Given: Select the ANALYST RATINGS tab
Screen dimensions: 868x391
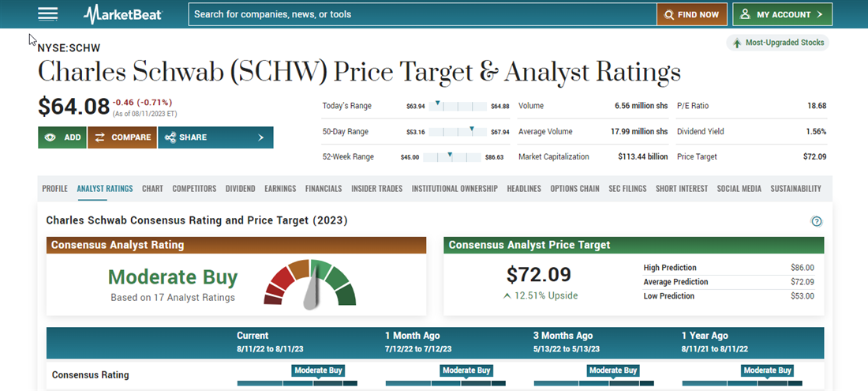Looking at the screenshot, I should (x=105, y=188).
